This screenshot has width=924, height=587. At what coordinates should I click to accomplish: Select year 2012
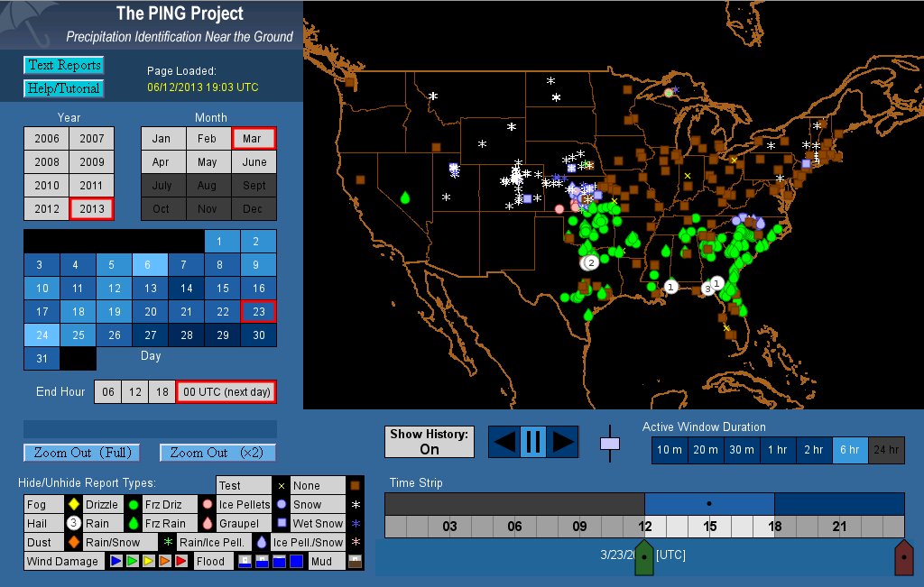[47, 209]
